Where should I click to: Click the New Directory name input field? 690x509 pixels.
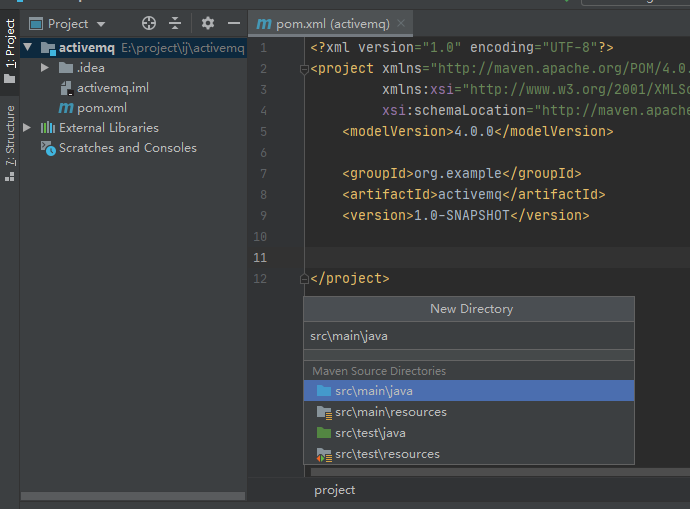coord(468,336)
